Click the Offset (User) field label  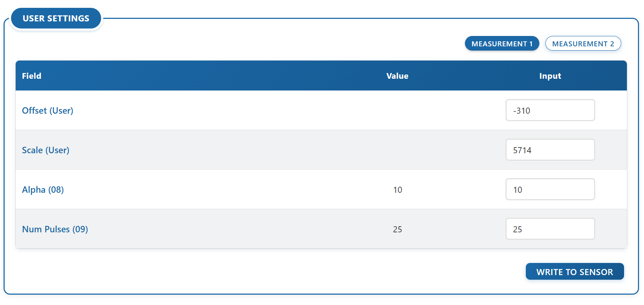pos(48,110)
